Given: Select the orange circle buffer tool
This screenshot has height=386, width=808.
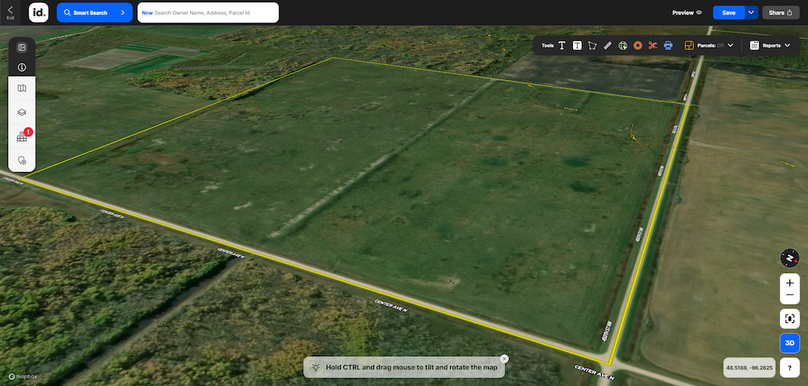Looking at the screenshot, I should point(638,45).
